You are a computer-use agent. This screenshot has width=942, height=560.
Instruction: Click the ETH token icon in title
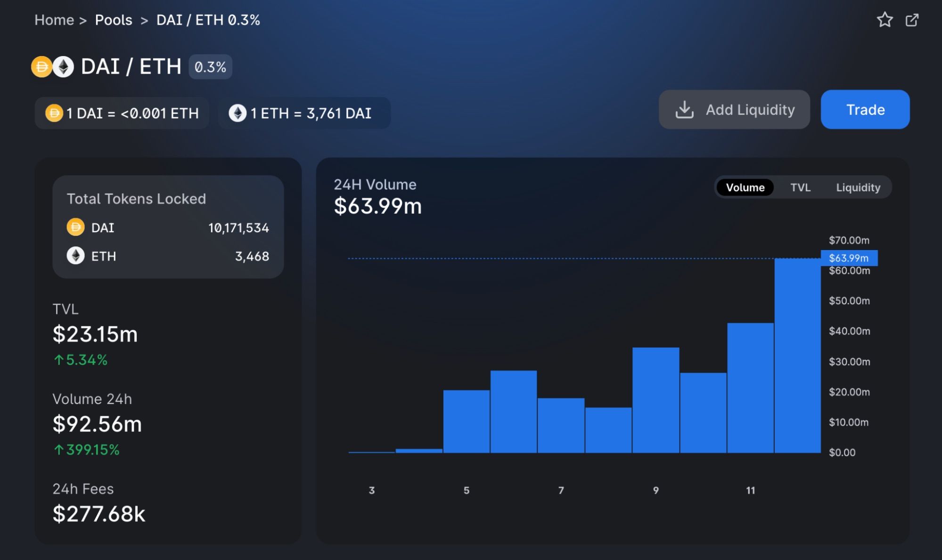point(64,66)
